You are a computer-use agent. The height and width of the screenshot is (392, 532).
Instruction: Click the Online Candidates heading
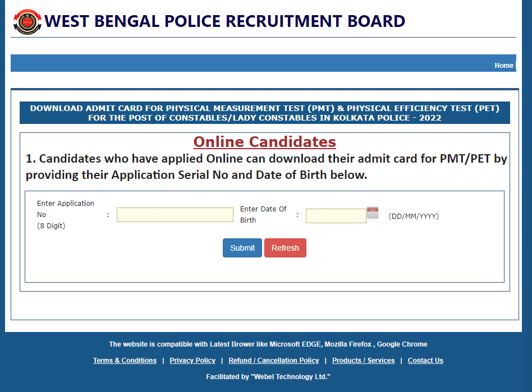(265, 141)
